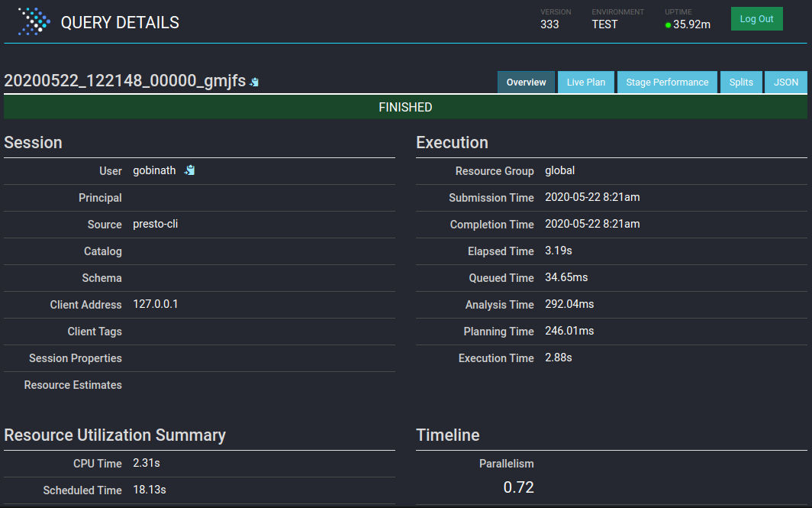This screenshot has width=812, height=508.
Task: Open the Stage Performance tab
Action: click(x=667, y=83)
